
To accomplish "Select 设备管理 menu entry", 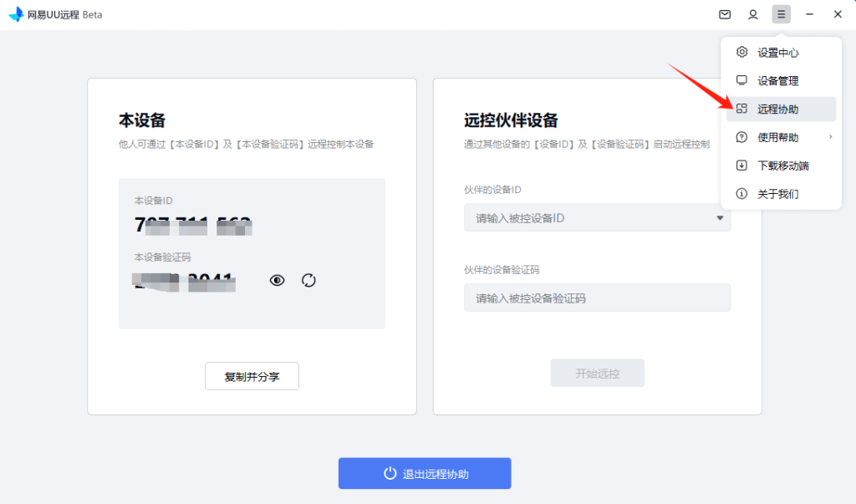I will point(781,81).
